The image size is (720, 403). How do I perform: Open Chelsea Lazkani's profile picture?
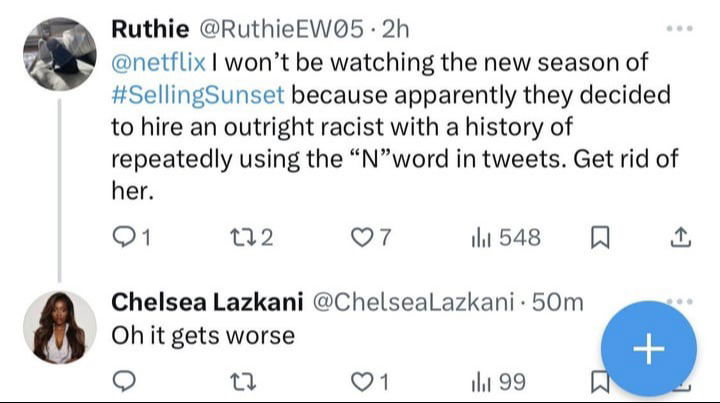[59, 326]
